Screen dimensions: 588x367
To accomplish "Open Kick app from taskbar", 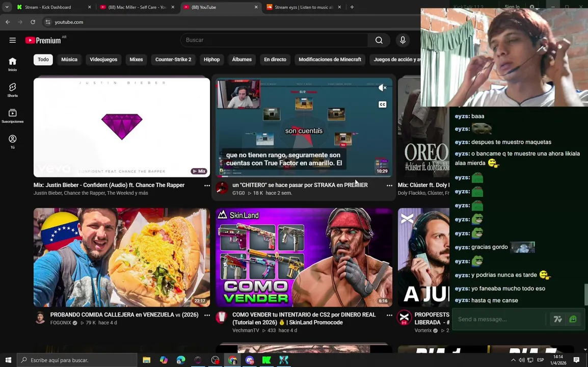I will point(266,360).
